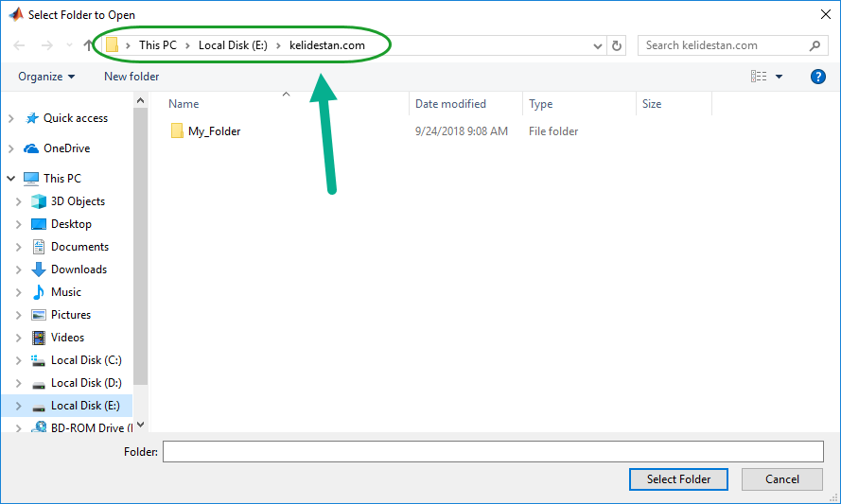This screenshot has height=504, width=841.
Task: Click the search magnifier icon
Action: click(x=815, y=45)
